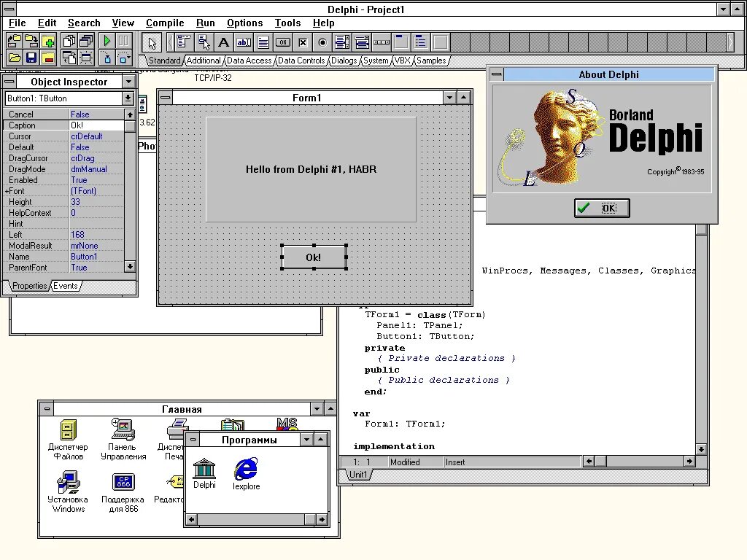Click the Step over debug icon
This screenshot has height=560, width=747.
point(123,58)
